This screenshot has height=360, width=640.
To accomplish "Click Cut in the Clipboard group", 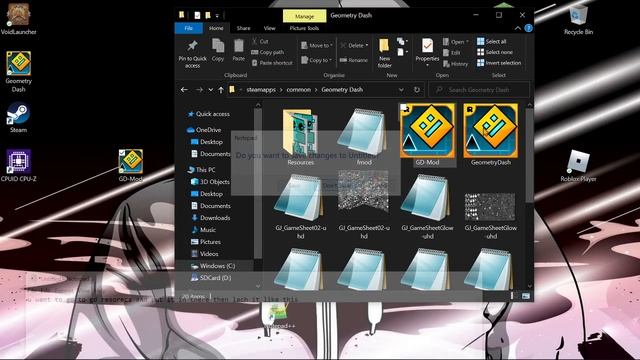I will point(260,41).
